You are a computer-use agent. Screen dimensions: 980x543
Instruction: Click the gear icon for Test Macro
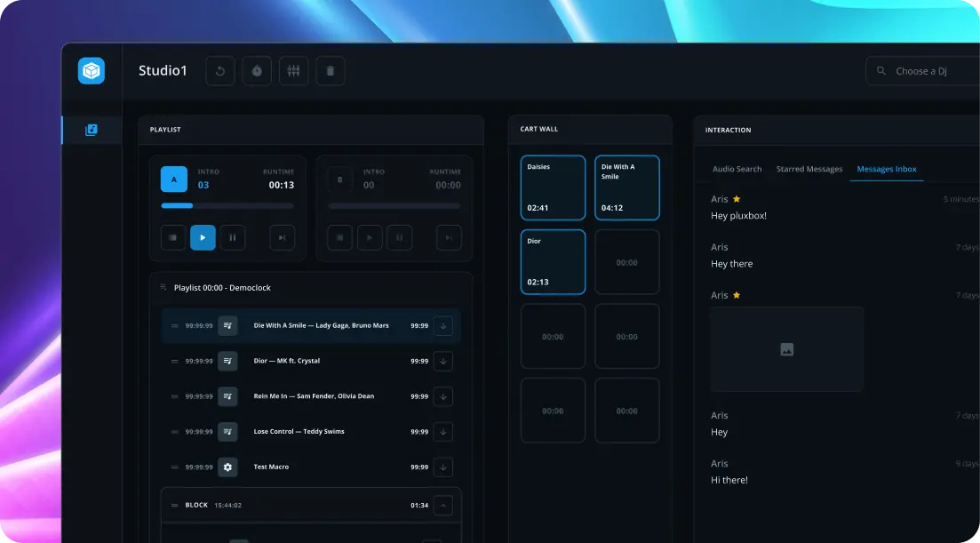tap(227, 467)
